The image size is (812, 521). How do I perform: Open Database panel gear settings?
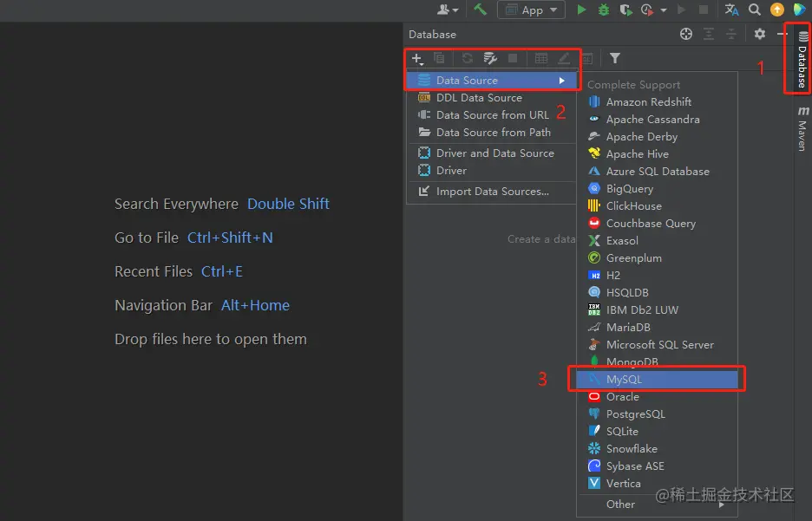click(759, 34)
